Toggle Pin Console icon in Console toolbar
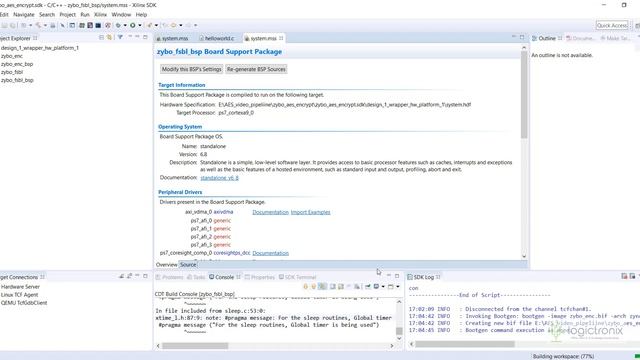The height and width of the screenshot is (360, 640). [368, 286]
